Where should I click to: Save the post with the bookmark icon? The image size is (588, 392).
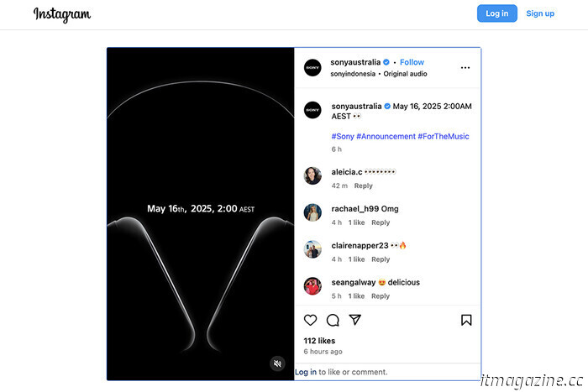click(x=466, y=320)
